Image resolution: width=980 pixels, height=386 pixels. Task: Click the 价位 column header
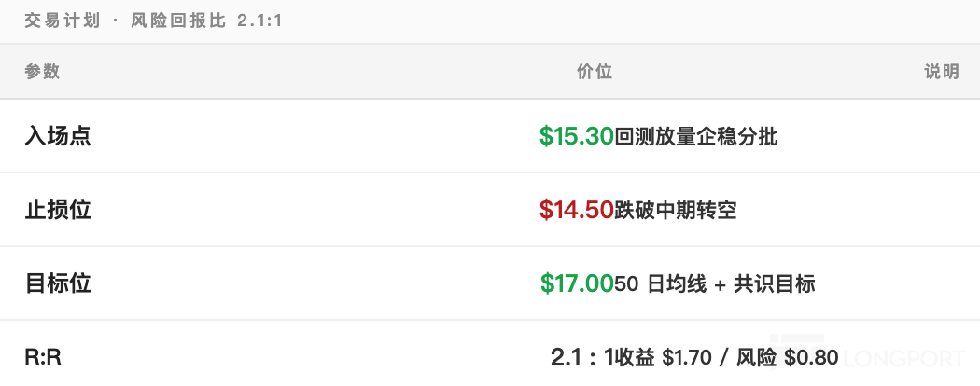pyautogui.click(x=594, y=71)
